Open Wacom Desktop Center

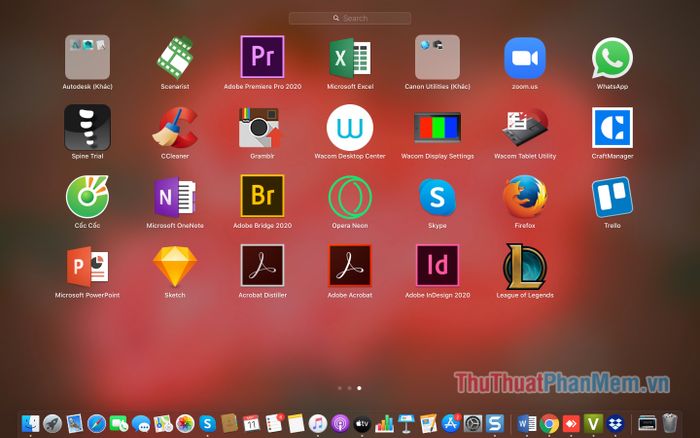pyautogui.click(x=350, y=127)
